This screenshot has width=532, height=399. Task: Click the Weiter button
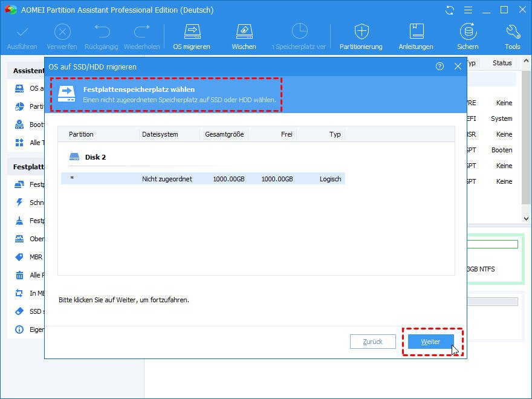(430, 342)
